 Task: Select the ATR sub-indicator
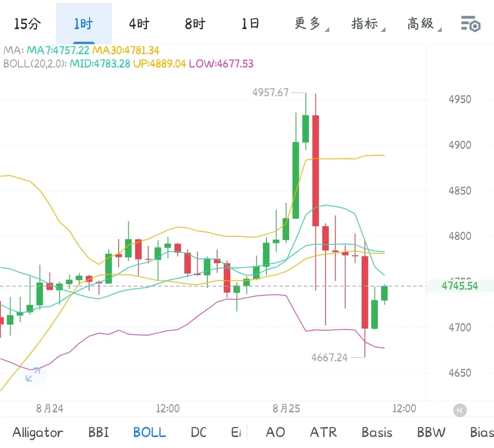[x=324, y=432]
